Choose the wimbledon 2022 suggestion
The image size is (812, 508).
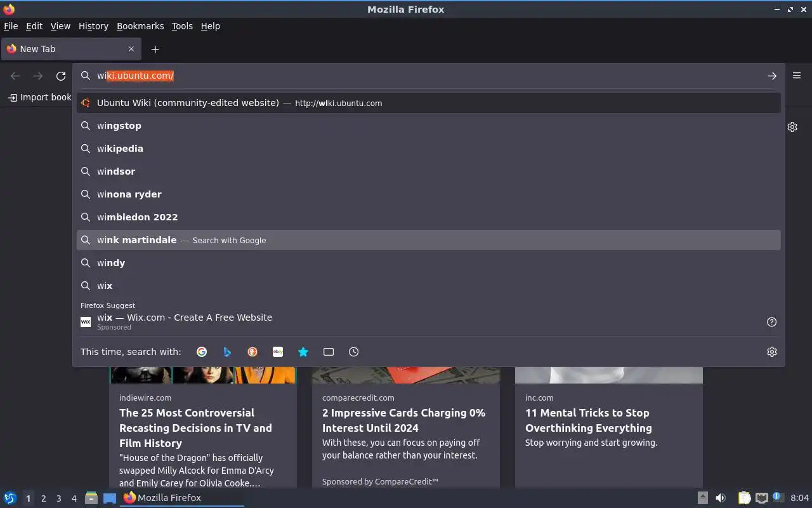point(428,217)
